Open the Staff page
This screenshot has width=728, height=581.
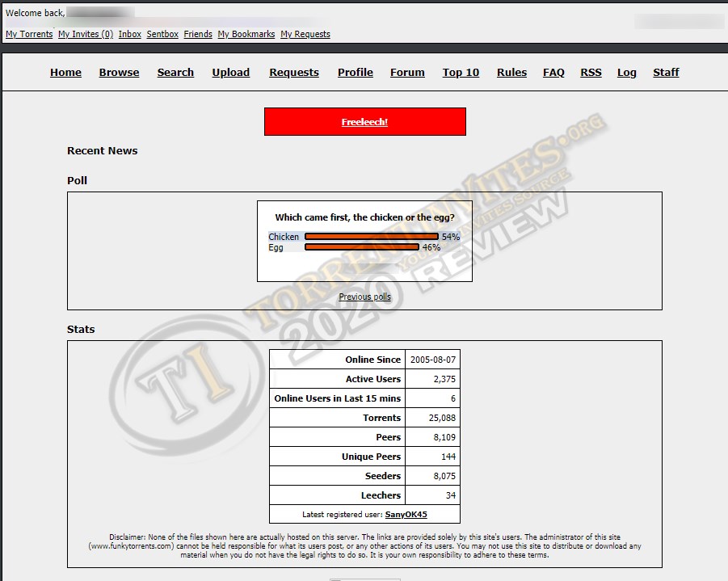[666, 73]
